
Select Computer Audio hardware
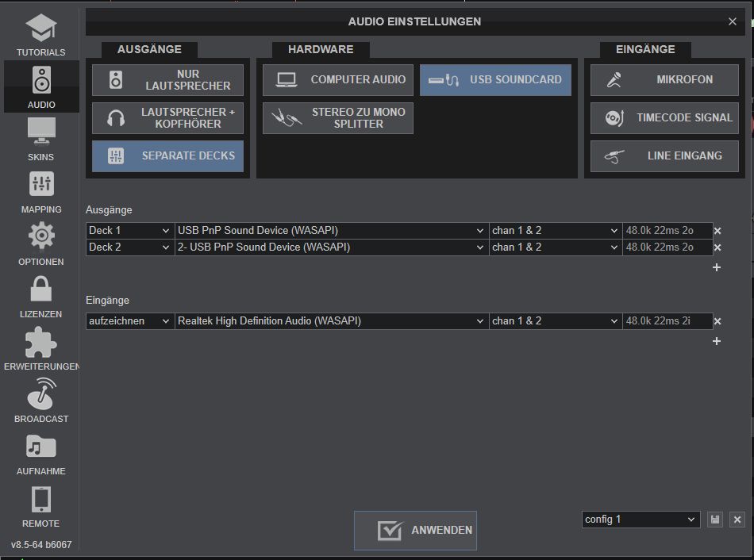pos(337,80)
